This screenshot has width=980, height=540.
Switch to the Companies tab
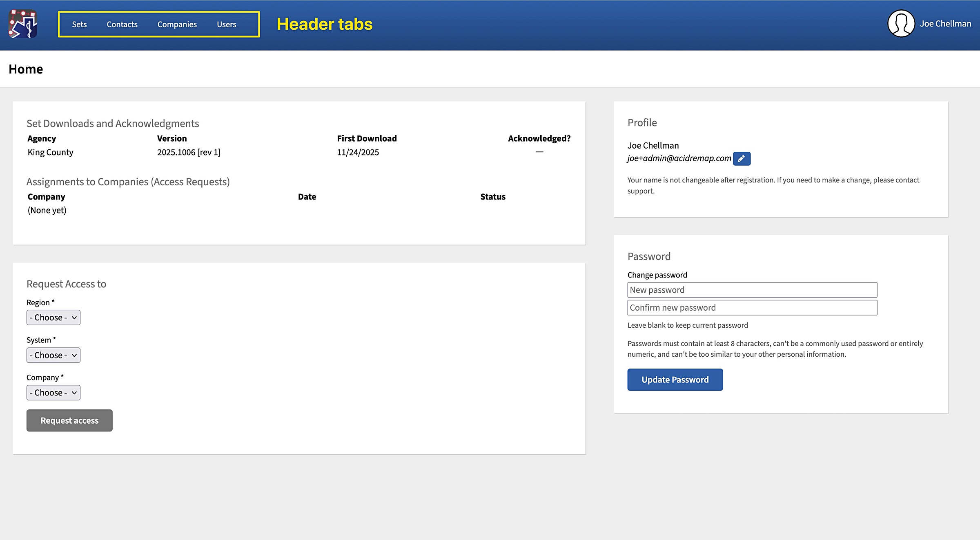(177, 24)
